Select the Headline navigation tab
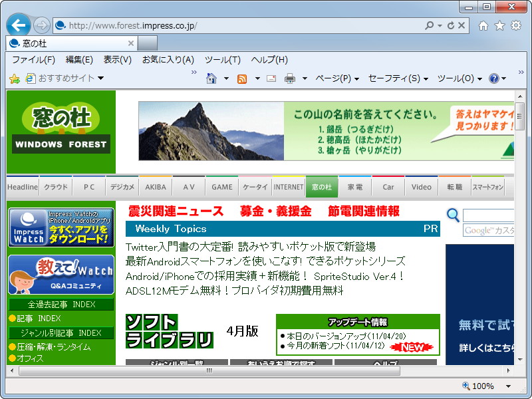Viewport: 532px width, 399px height. [23, 187]
